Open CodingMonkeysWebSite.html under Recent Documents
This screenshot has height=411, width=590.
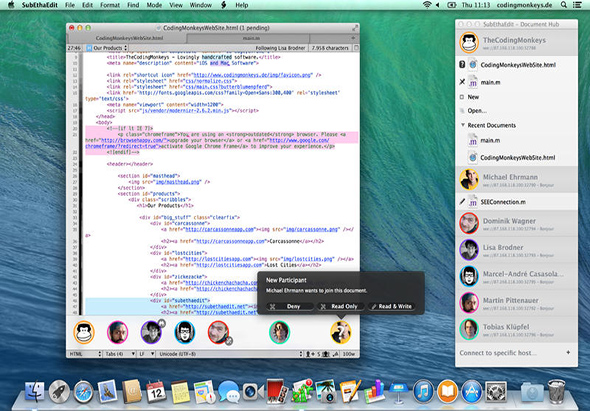tap(517, 157)
